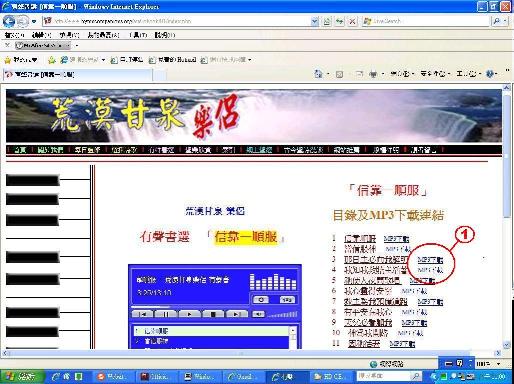Open the Tools (工具) menu in the menu bar
The height and width of the screenshot is (384, 514).
[x=138, y=35]
